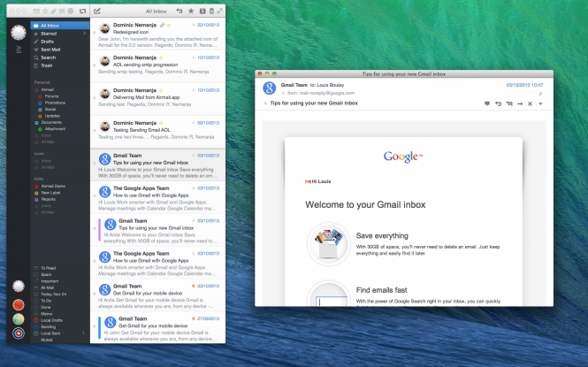
Task: Select the green globe account icon
Action: (x=19, y=319)
